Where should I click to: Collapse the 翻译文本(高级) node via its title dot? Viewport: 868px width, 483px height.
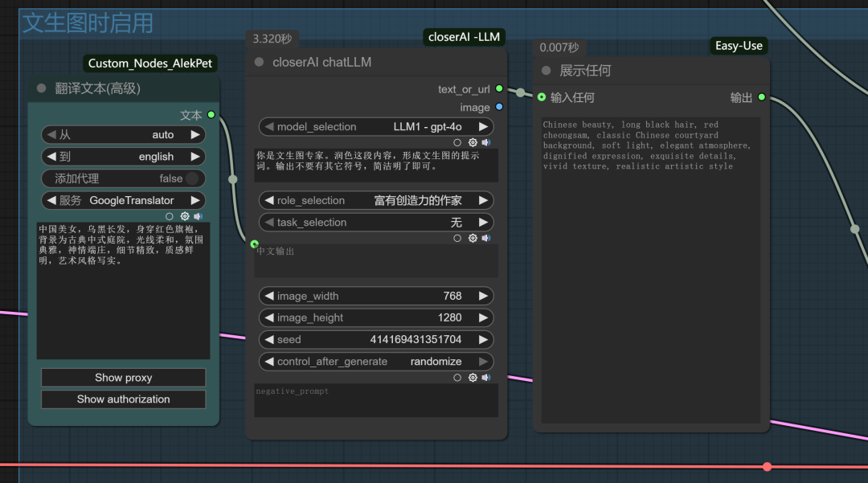(x=42, y=88)
